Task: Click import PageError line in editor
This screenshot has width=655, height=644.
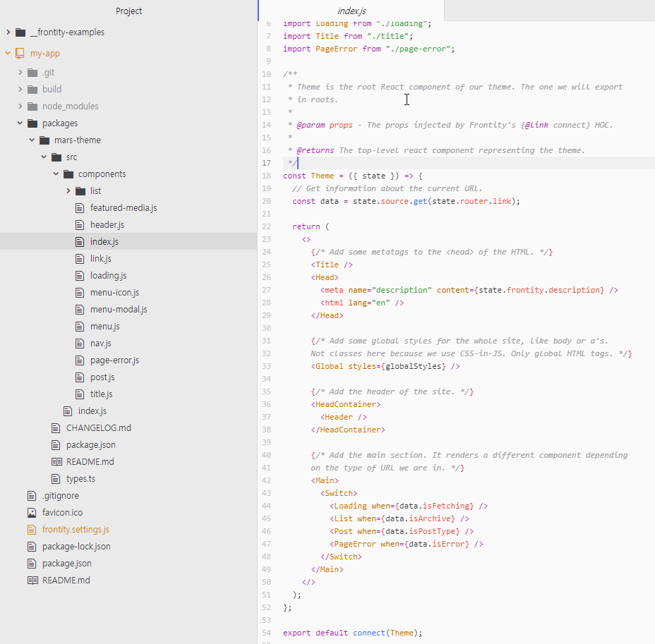Action: (x=369, y=49)
